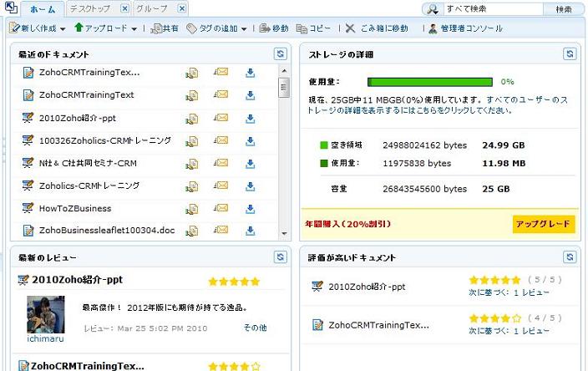
Task: Refresh the 最新のレビュー panel
Action: pos(280,257)
